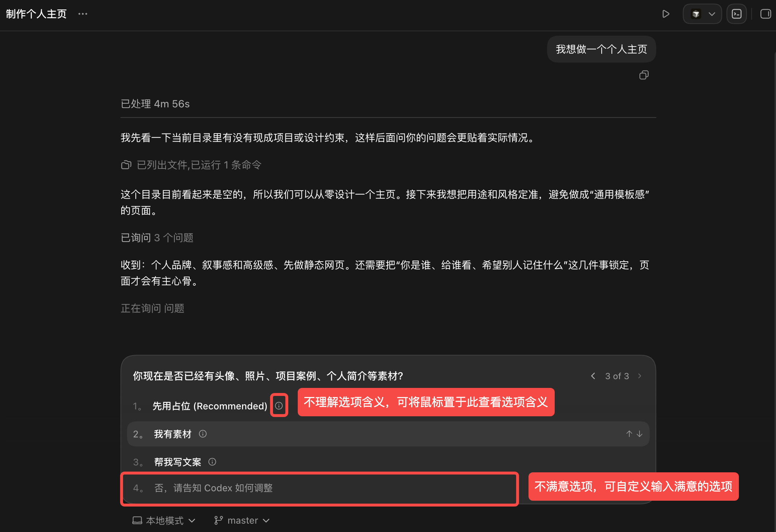This screenshot has height=532, width=776.
Task: Open the three-dot menu beside the thread title
Action: coord(83,14)
